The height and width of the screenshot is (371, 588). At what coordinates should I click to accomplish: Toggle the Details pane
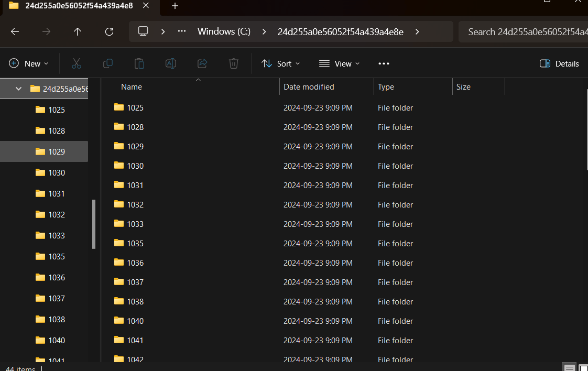[x=559, y=64]
